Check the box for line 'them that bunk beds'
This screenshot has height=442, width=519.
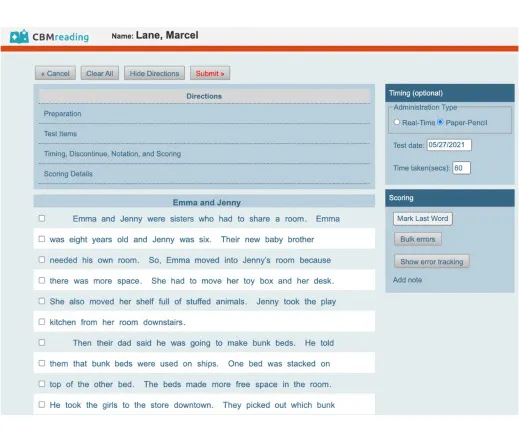point(42,363)
